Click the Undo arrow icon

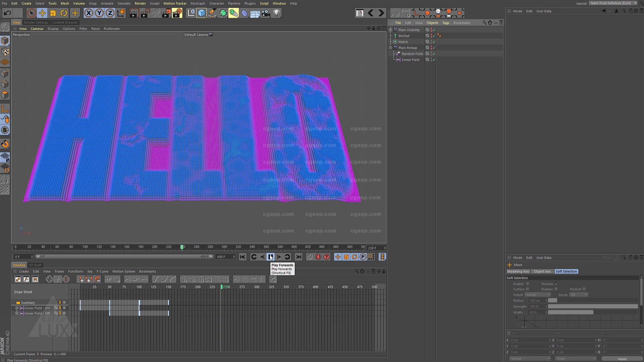click(7, 13)
